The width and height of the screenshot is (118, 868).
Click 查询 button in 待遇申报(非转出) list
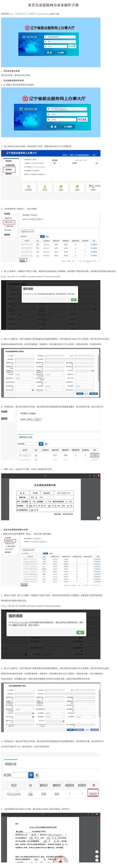pyautogui.click(x=42, y=236)
